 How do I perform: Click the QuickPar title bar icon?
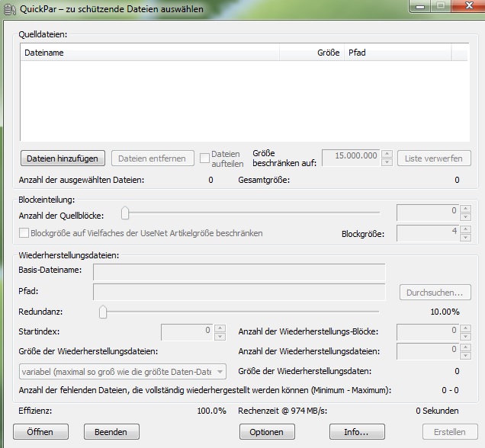[x=9, y=9]
